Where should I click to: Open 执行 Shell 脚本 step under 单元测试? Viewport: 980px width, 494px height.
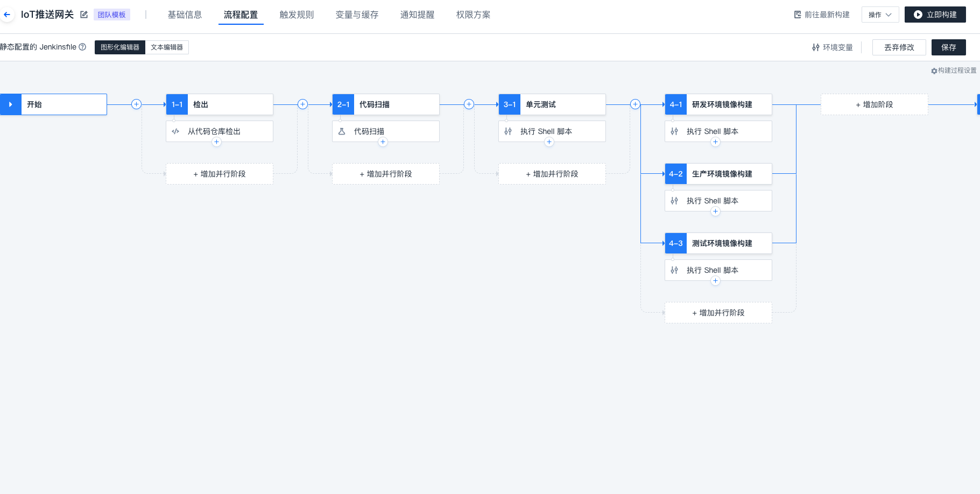point(552,131)
